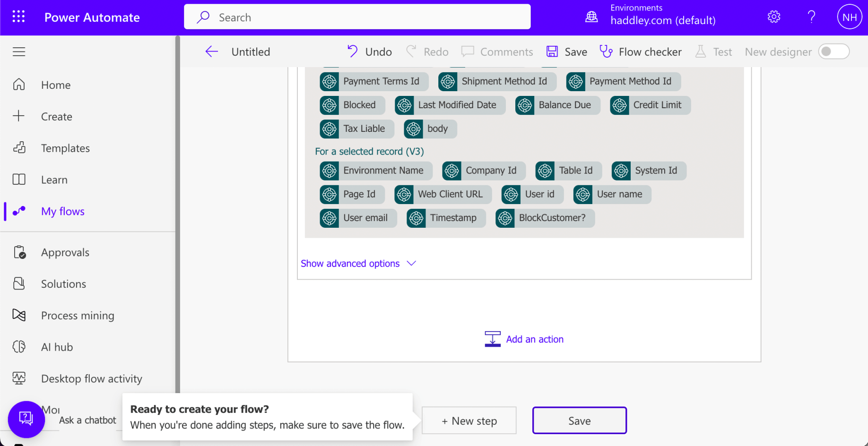Click in the top Search field
868x446 pixels.
tap(357, 17)
